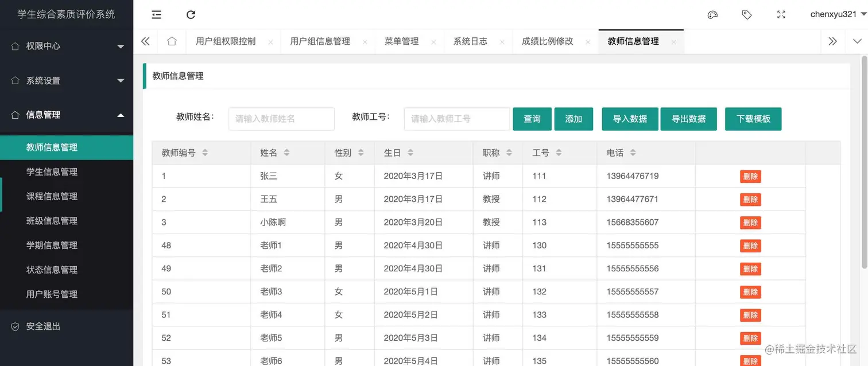Click the refresh icon in top bar
Viewport: 868px width, 366px height.
tap(191, 15)
